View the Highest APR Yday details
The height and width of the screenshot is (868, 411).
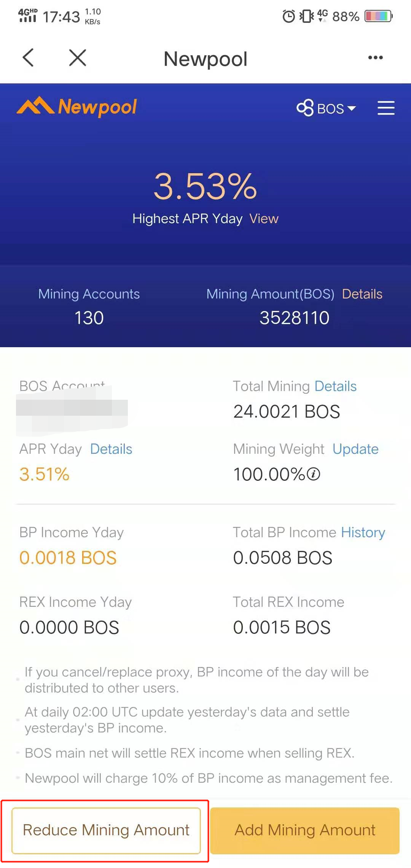tap(264, 219)
